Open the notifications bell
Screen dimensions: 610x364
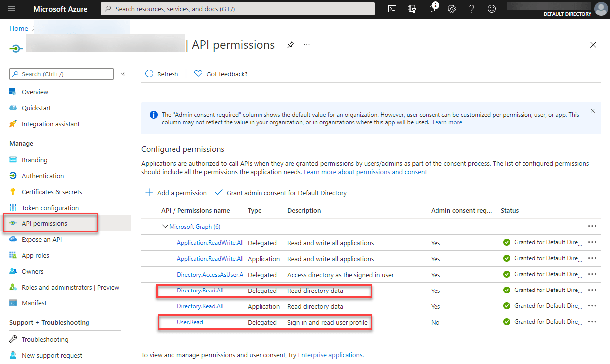pos(432,9)
